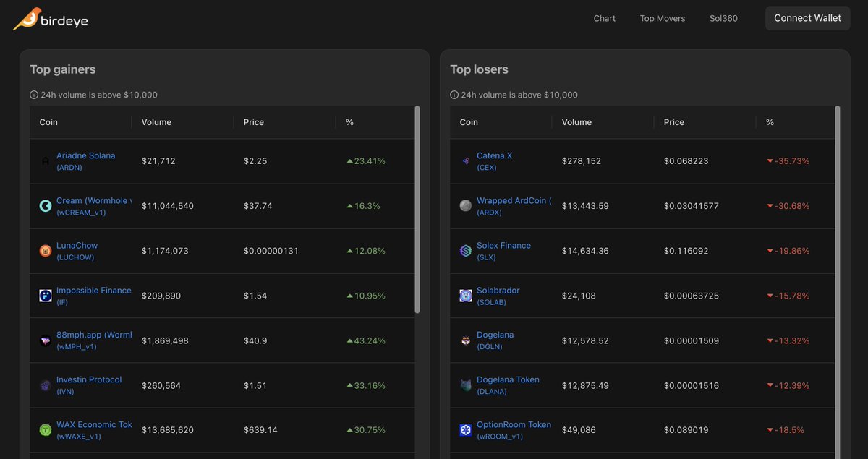Open the 88mph.app coin link
This screenshot has height=459, width=868.
tap(94, 335)
